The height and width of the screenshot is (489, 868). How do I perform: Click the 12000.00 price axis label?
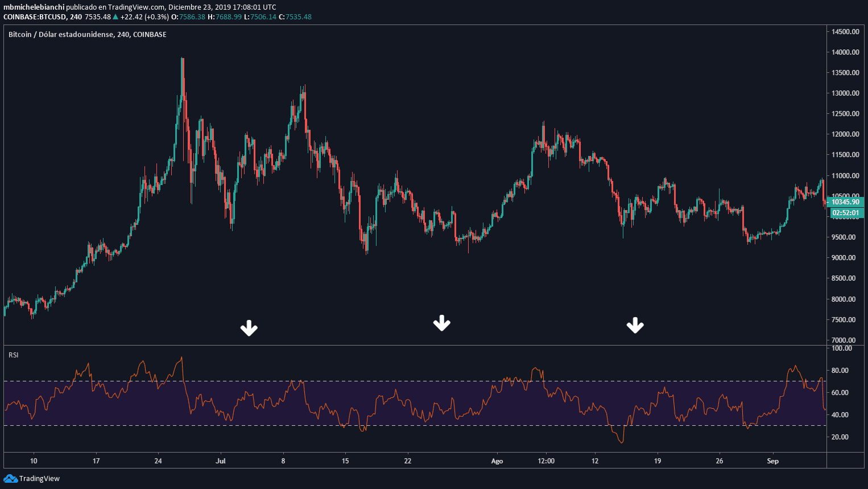tap(845, 134)
